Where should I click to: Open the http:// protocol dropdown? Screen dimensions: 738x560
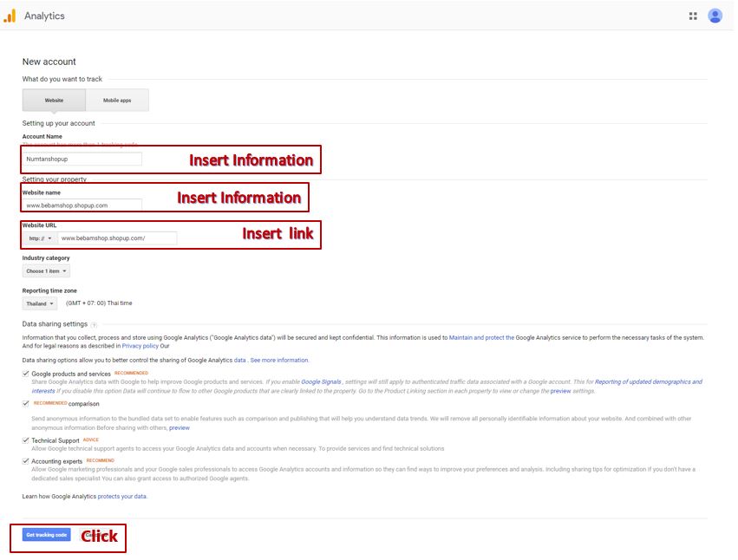coord(40,238)
